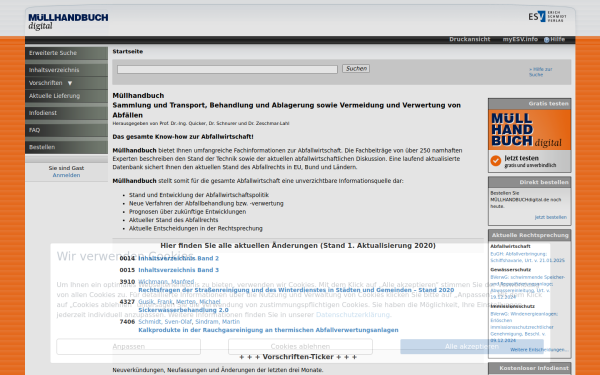Viewport: 600px width, 375px height.
Task: Click entry number 7406
Action: [127, 322]
